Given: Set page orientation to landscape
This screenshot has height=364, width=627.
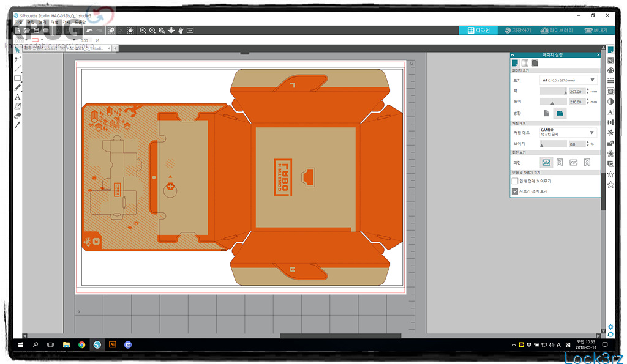Looking at the screenshot, I should pos(560,113).
